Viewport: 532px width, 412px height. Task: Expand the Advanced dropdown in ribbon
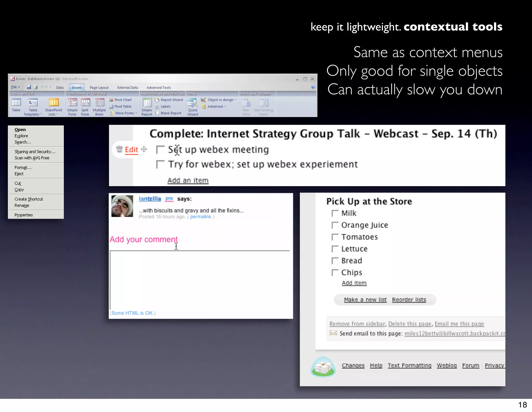(x=213, y=106)
